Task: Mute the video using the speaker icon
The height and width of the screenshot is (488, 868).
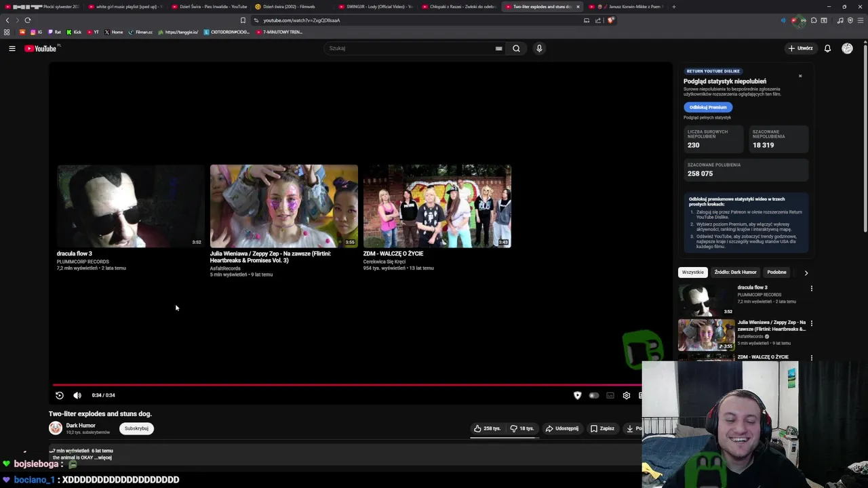Action: pyautogui.click(x=77, y=395)
